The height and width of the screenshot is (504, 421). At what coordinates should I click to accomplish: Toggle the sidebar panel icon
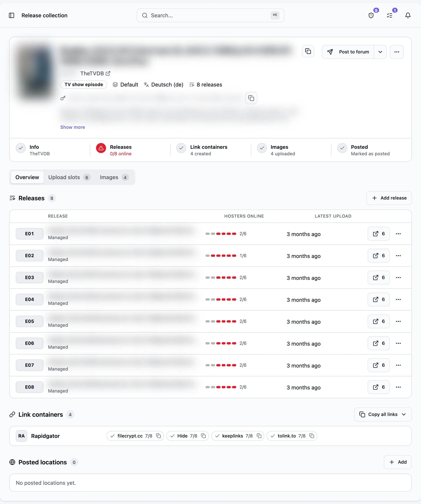pyautogui.click(x=12, y=15)
